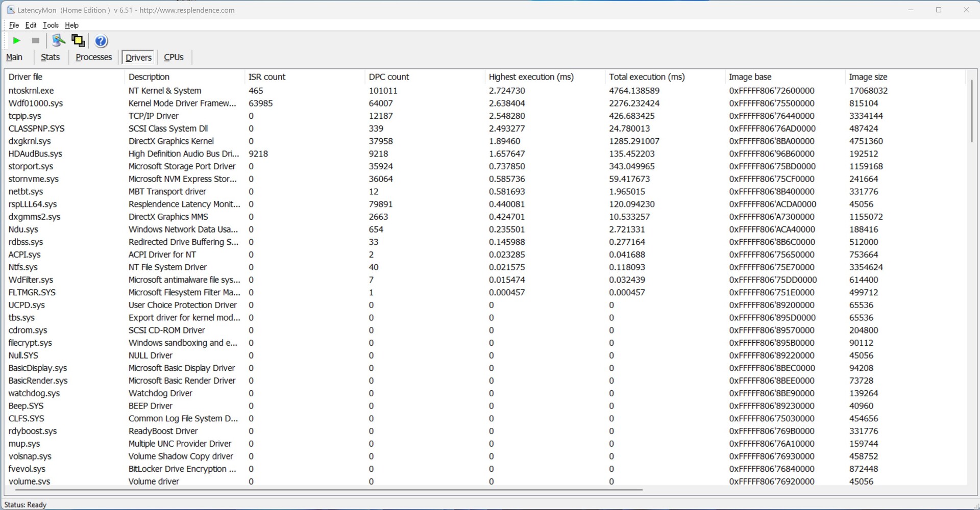Select the mup.sys driver row
The image size is (980, 510).
click(485, 444)
